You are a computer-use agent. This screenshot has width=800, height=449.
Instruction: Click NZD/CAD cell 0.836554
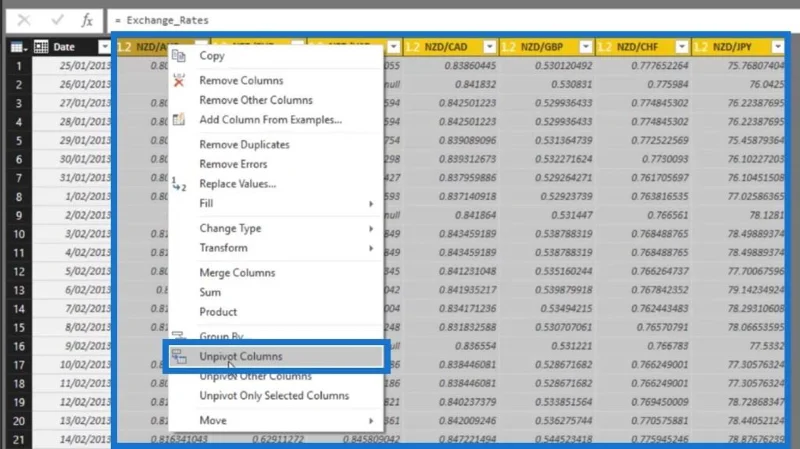475,346
